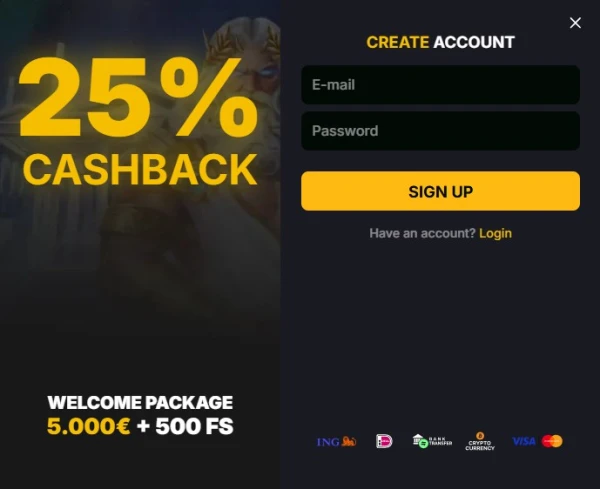Select the iDEAL payment icon
Screen dimensions: 600x489
[x=384, y=441]
